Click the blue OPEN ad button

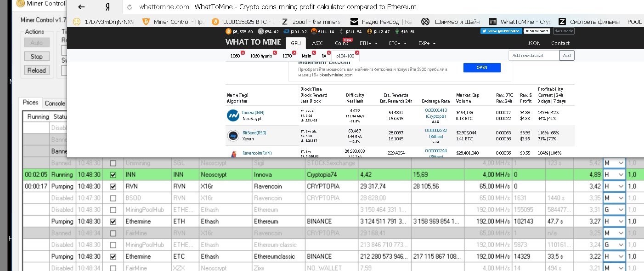click(x=481, y=68)
